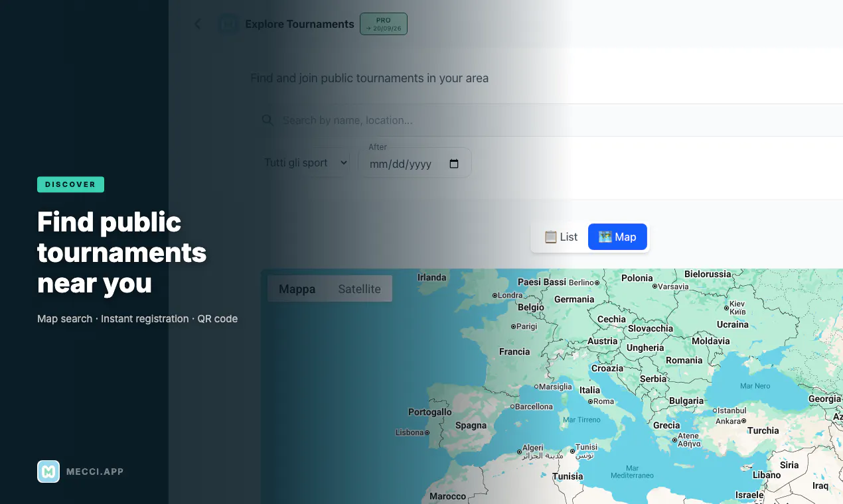
Task: Click Spagna label on the map
Action: point(471,425)
